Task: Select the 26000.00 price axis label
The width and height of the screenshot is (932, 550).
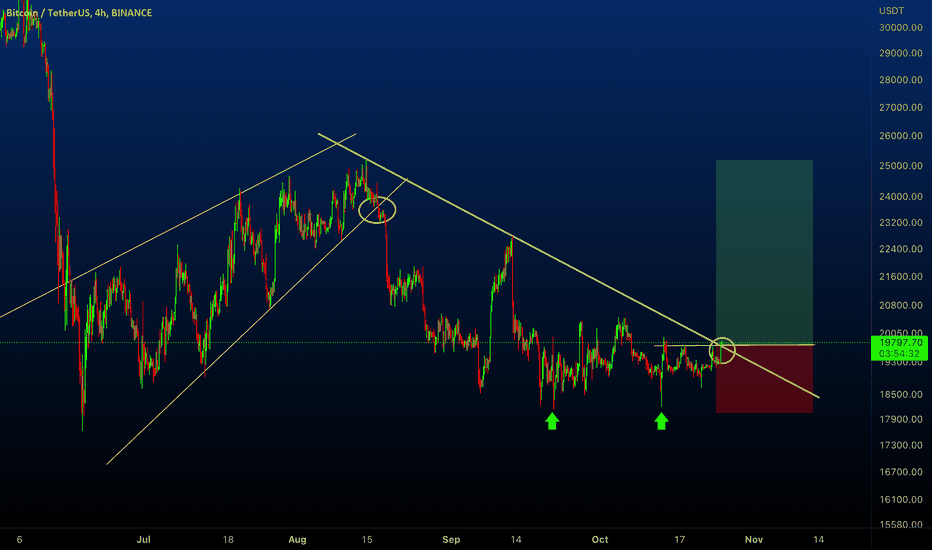Action: (x=900, y=136)
